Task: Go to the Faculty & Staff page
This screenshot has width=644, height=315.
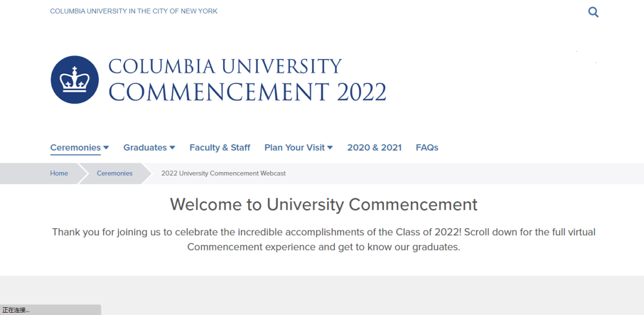Action: 219,148
